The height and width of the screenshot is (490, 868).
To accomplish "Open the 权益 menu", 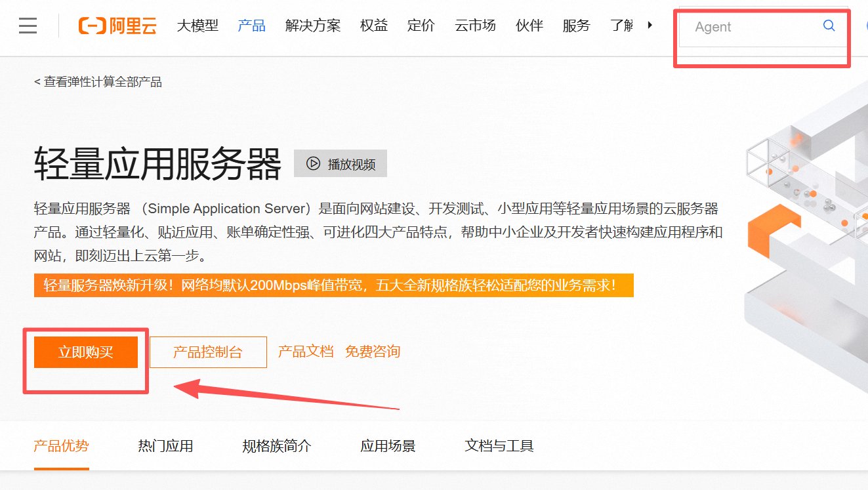I will point(374,26).
